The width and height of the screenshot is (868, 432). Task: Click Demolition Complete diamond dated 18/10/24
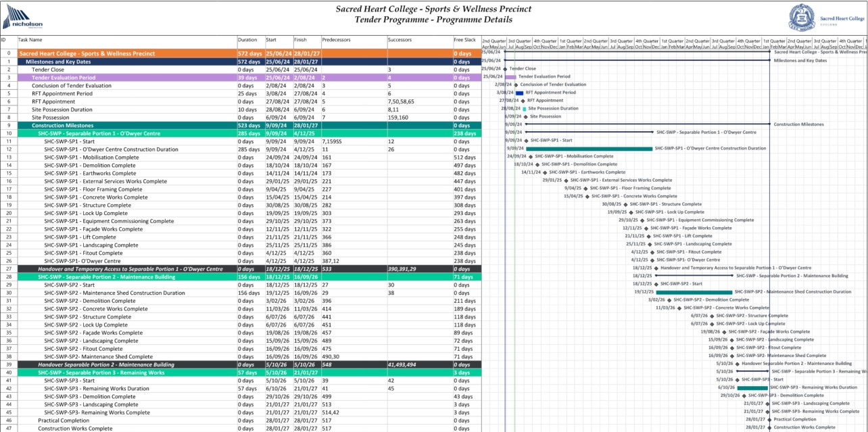click(538, 164)
